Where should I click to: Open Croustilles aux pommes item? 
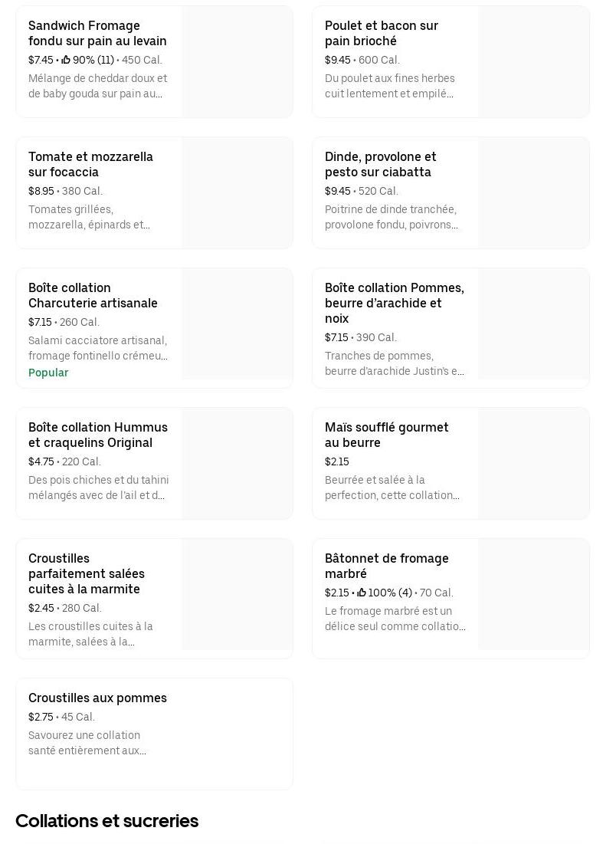pyautogui.click(x=97, y=698)
